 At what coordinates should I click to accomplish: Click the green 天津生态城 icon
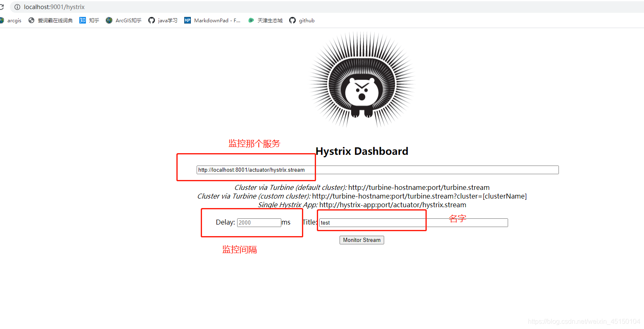[x=251, y=20]
